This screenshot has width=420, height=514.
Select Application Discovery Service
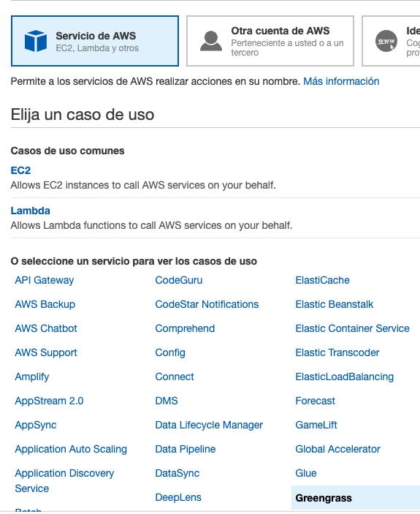[64, 481]
